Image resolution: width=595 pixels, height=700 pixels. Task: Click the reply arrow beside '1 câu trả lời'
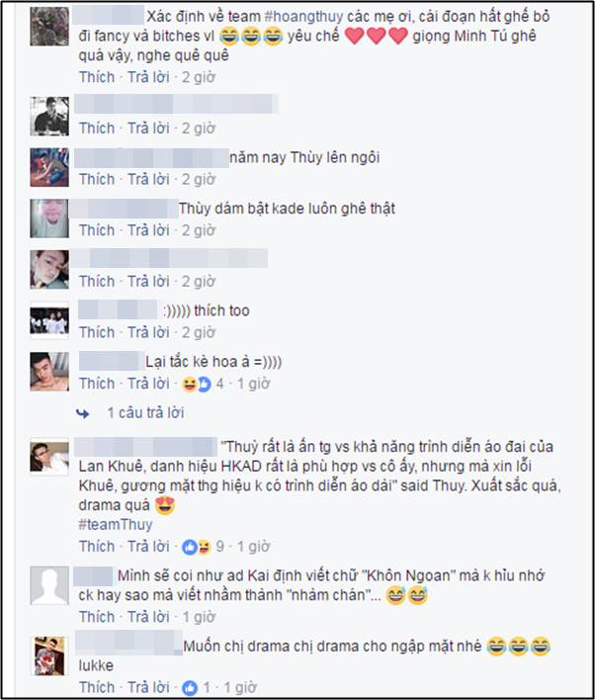coord(83,414)
